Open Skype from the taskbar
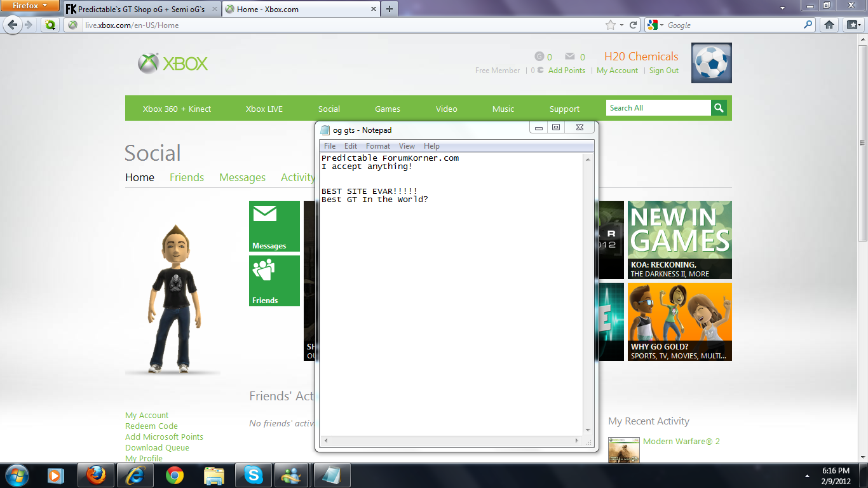868x488 pixels. (x=254, y=475)
